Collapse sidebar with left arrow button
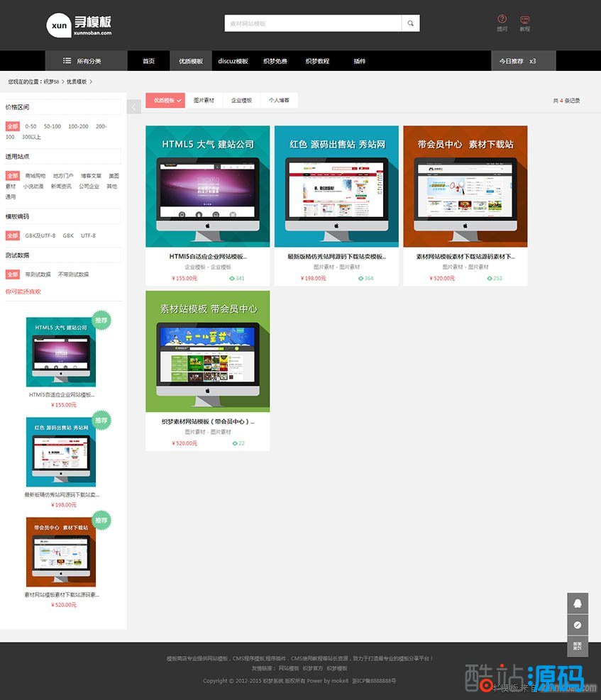601x700 pixels. (x=134, y=107)
